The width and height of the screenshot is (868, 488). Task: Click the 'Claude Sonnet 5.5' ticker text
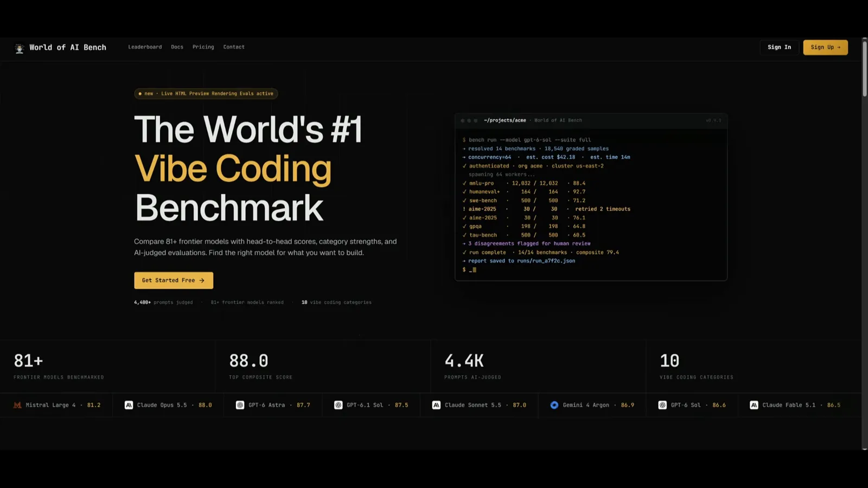(x=473, y=405)
